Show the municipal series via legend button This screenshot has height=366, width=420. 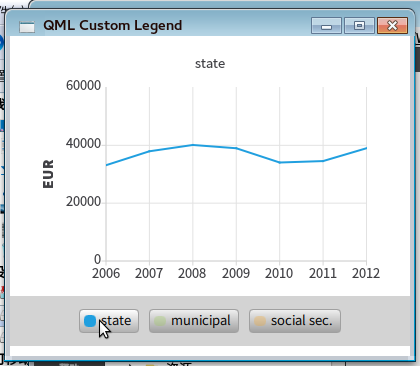194,321
